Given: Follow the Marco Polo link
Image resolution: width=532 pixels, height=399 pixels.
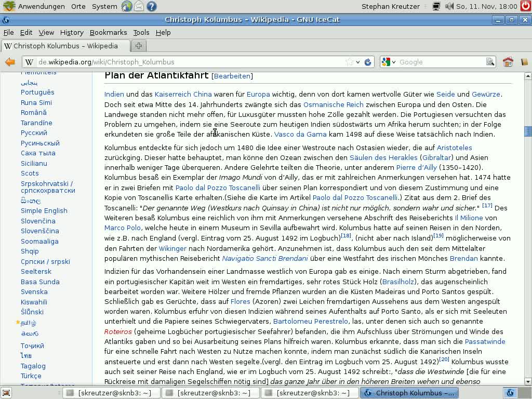Looking at the screenshot, I should pyautogui.click(x=123, y=228).
